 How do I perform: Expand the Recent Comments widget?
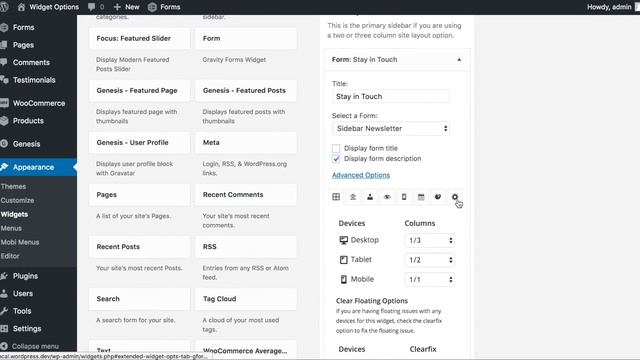pyautogui.click(x=246, y=195)
